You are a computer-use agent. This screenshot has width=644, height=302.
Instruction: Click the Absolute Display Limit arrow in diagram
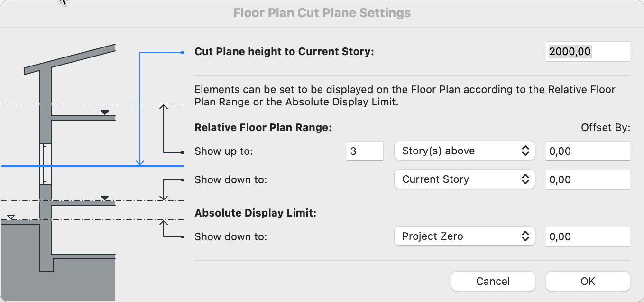164,228
